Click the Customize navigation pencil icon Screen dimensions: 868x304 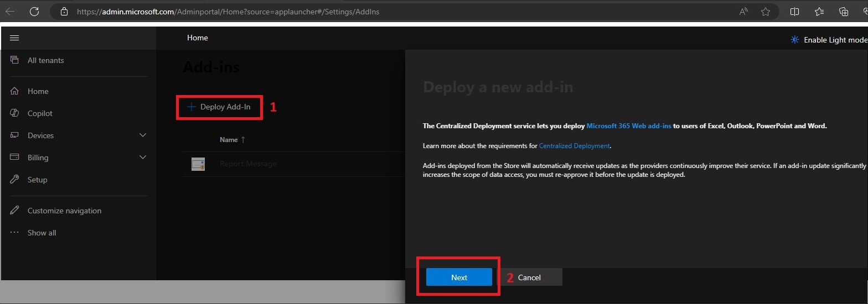(15, 210)
